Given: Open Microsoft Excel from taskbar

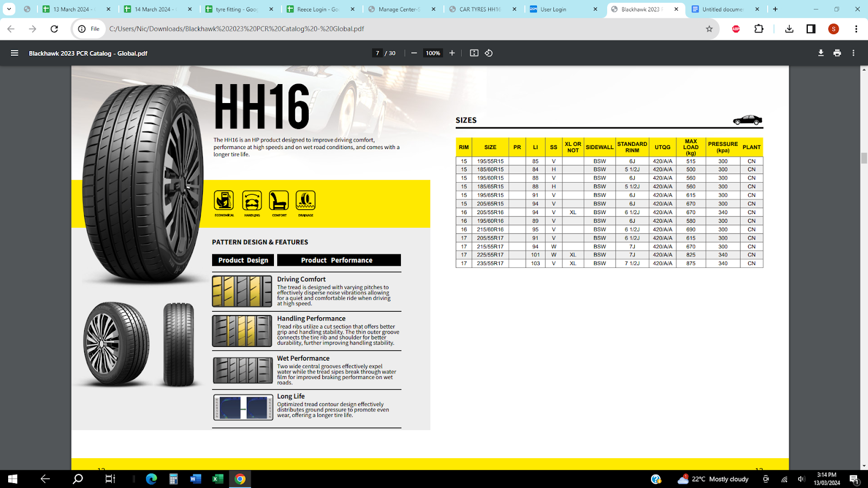Looking at the screenshot, I should (x=218, y=479).
